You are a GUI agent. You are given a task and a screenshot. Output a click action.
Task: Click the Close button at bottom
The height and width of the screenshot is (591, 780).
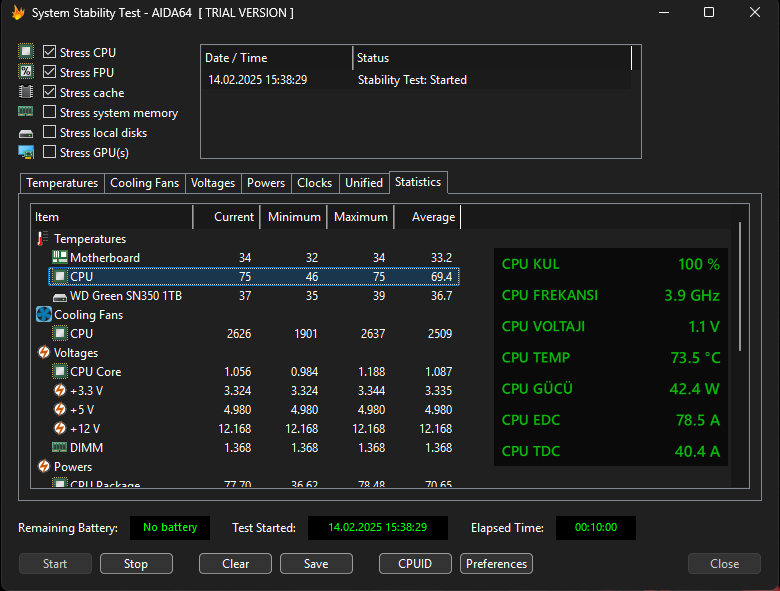click(724, 564)
